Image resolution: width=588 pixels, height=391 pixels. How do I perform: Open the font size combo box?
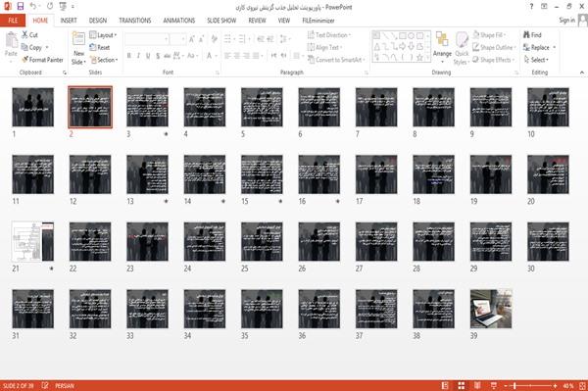[x=177, y=39]
